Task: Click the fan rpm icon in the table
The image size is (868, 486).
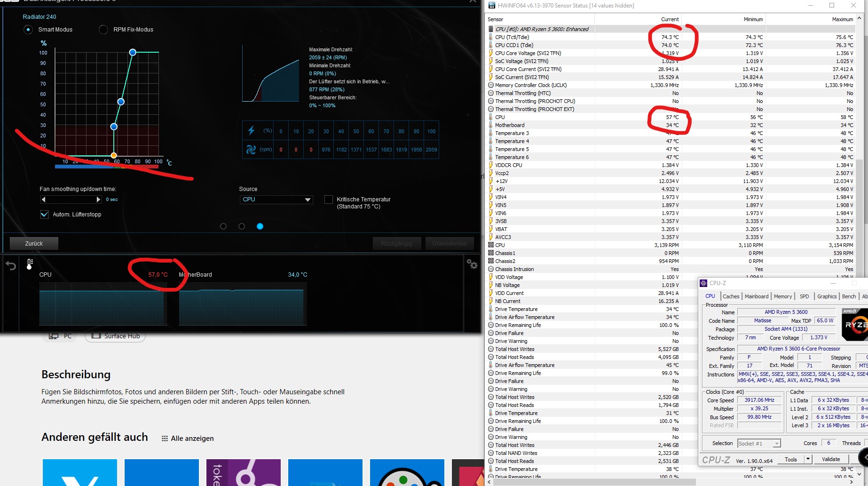Action: (x=251, y=150)
